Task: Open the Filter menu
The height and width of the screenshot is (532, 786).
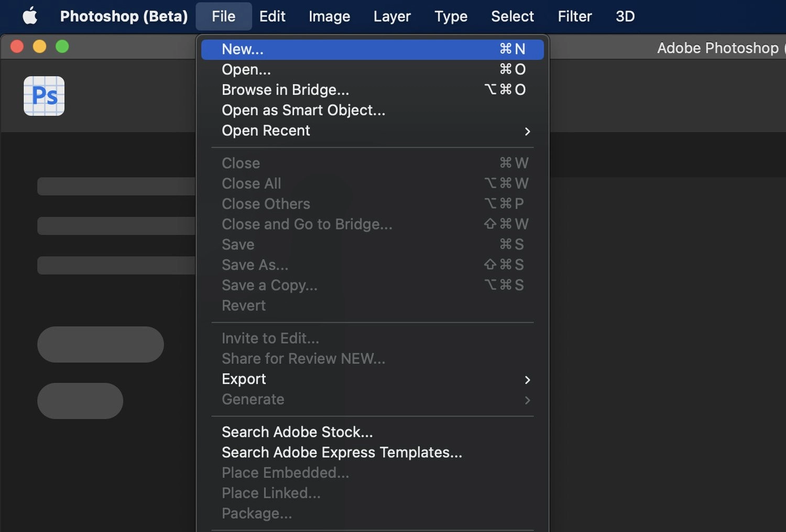Action: [574, 16]
